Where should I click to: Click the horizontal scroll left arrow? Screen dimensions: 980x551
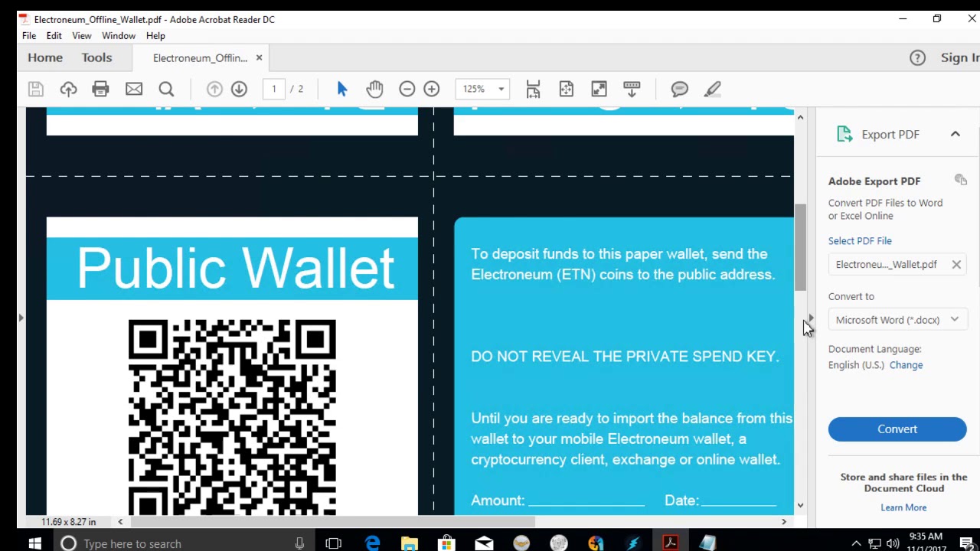[x=120, y=522]
